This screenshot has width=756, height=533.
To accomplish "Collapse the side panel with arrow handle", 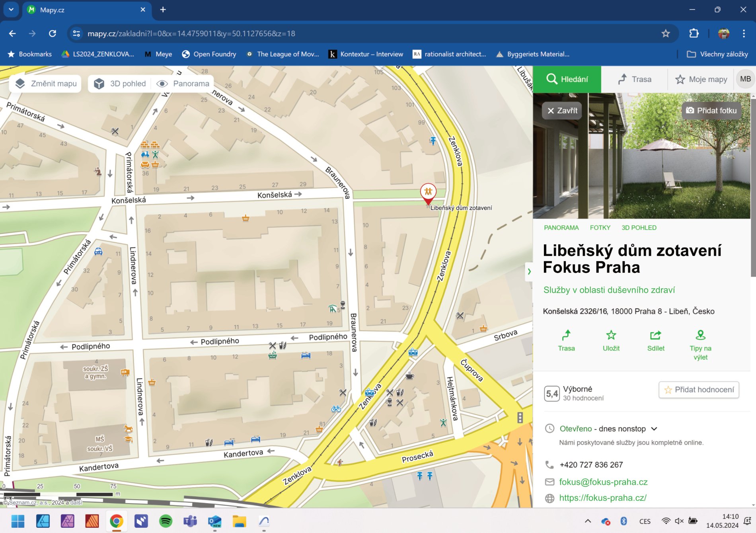I will click(x=529, y=271).
